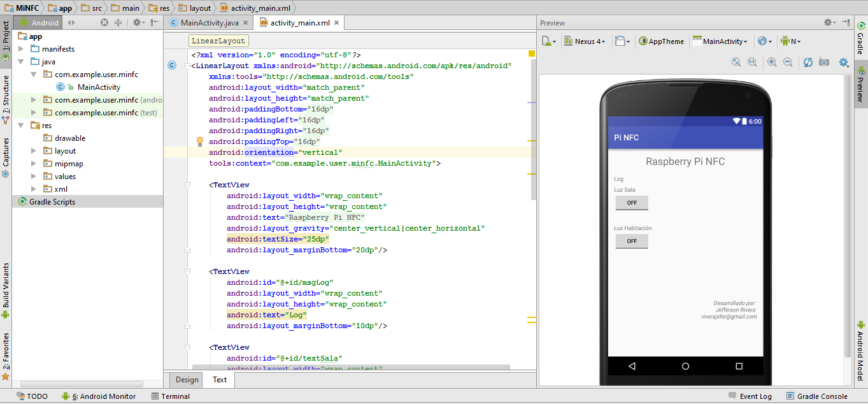The width and height of the screenshot is (868, 404).
Task: Capture a screenshot of the preview
Action: pyautogui.click(x=823, y=62)
